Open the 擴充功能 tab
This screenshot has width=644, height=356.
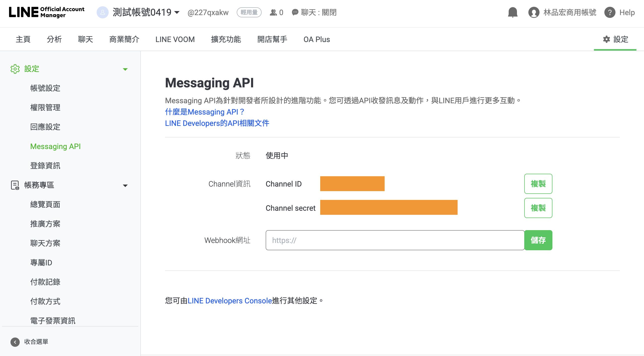[x=226, y=39]
